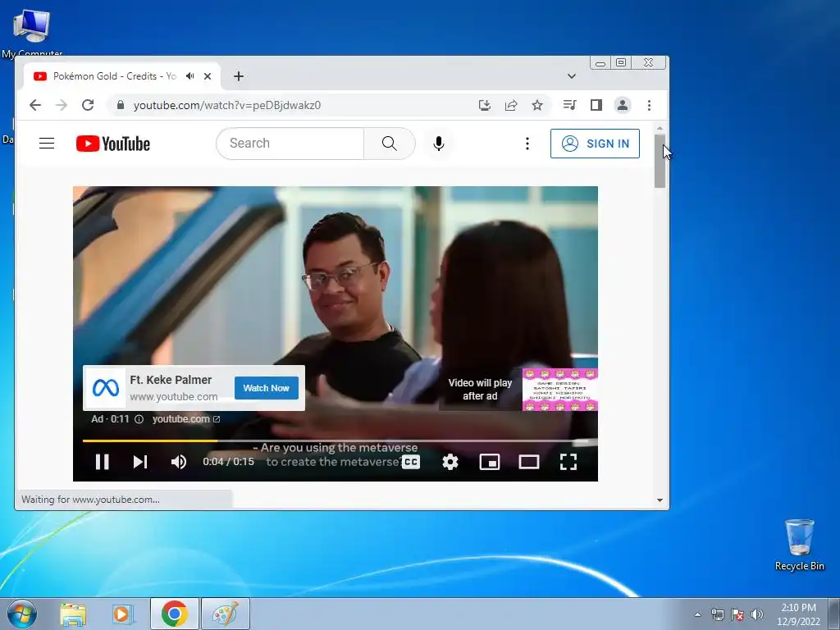Go to YouTube home via logo

click(x=113, y=144)
